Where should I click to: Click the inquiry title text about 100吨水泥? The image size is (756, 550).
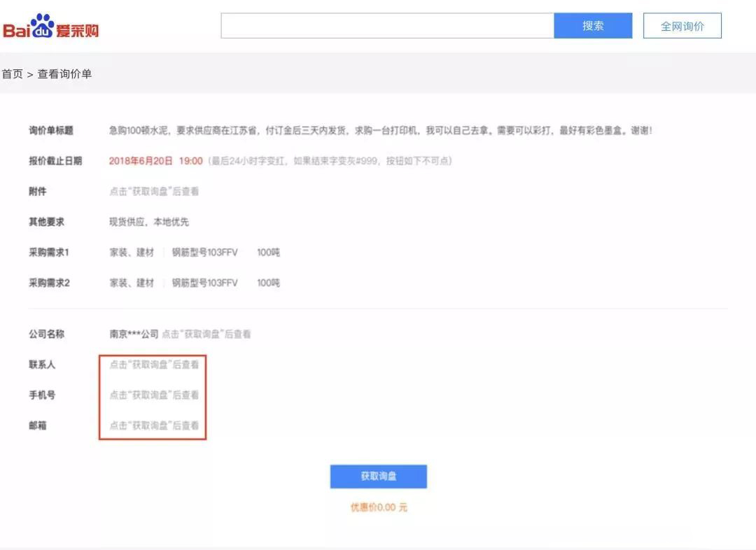(380, 130)
